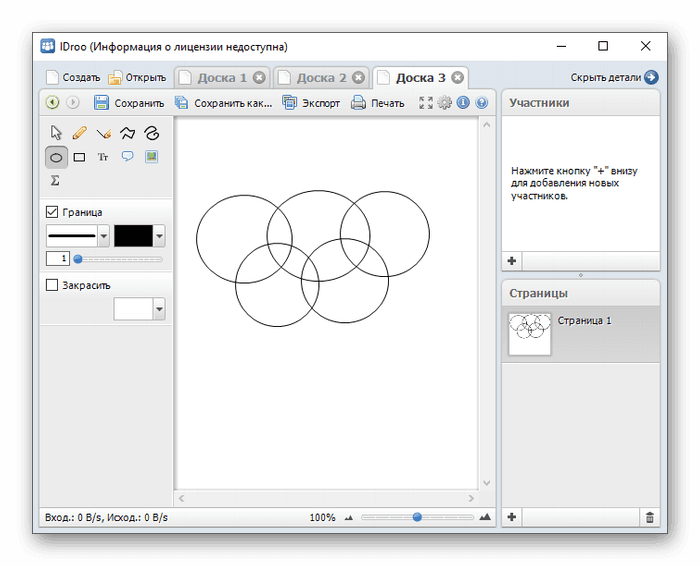Choose the insert image tool

coord(151,157)
